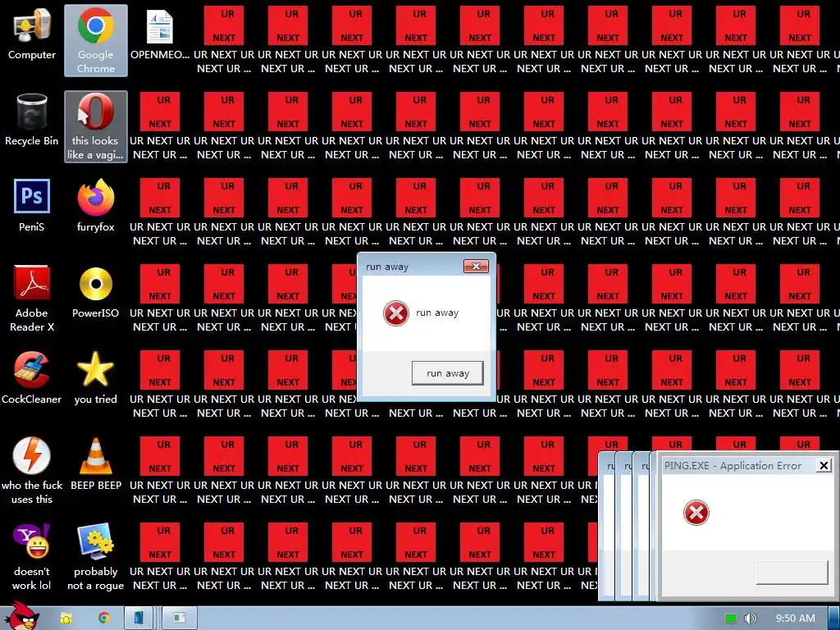Image resolution: width=840 pixels, height=630 pixels.
Task: Select the red Opera browser desktop shortcut
Action: (96, 126)
